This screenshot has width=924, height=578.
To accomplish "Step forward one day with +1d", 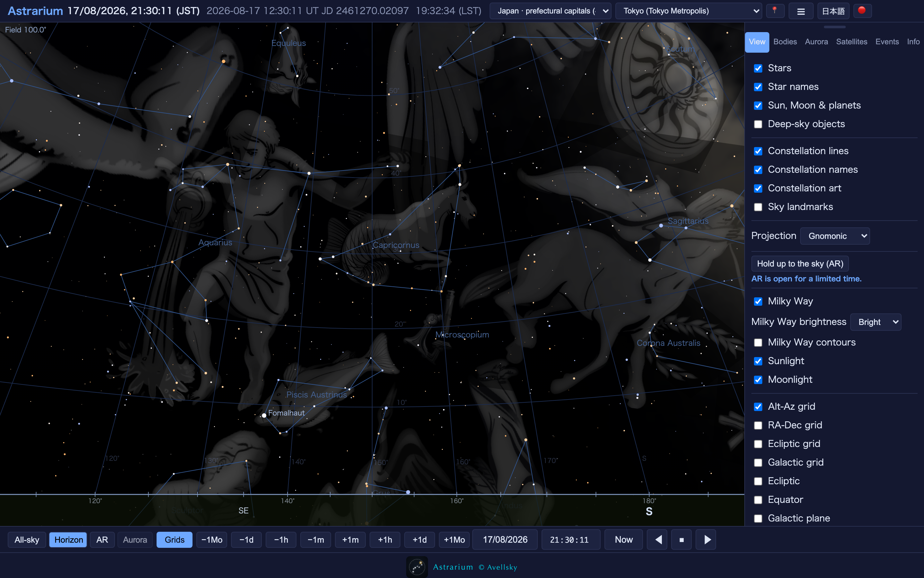I will (x=420, y=539).
